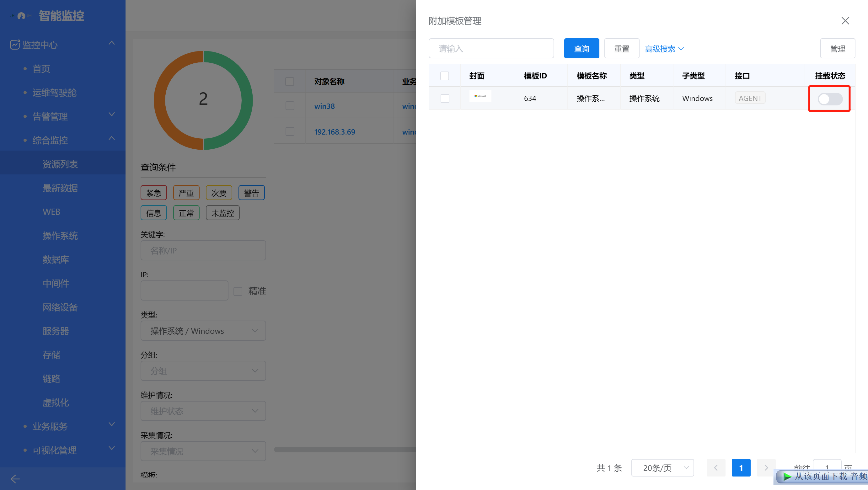The width and height of the screenshot is (868, 490).
Task: Select 资源列表 menu item
Action: (63, 164)
